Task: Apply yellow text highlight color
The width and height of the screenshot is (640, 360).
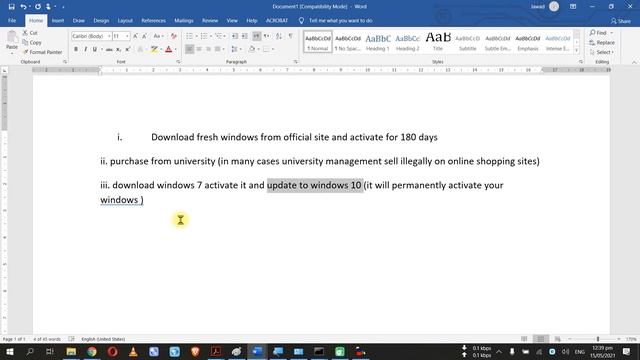Action: 154,49
